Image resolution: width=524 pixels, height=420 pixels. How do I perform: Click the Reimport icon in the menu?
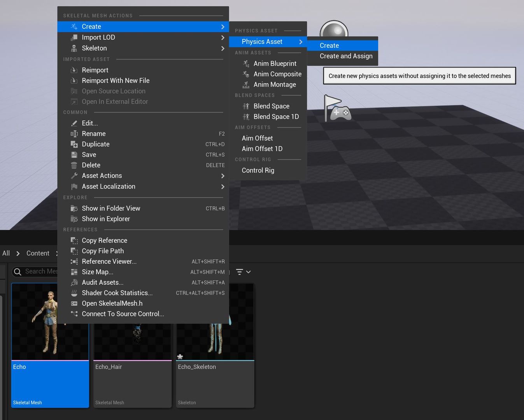coord(74,70)
